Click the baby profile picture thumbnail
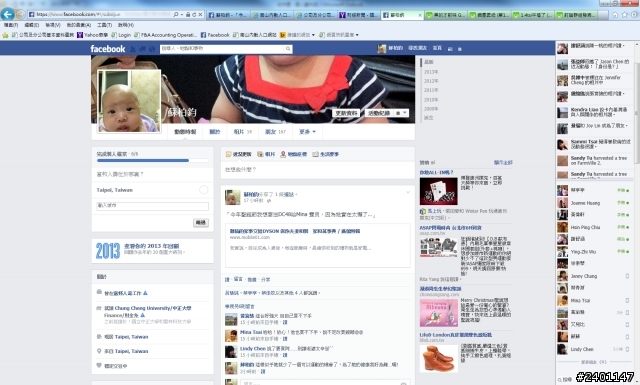640x385 pixels. (129, 101)
